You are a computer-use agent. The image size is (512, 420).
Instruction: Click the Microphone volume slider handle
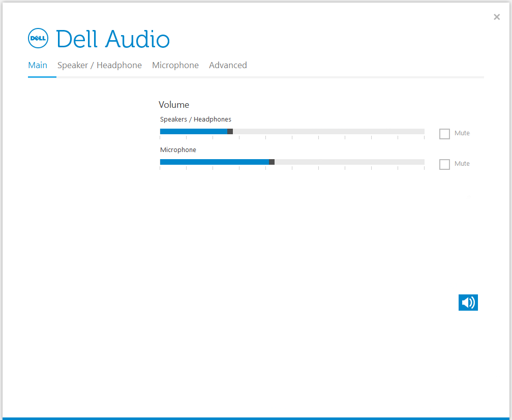[x=272, y=162]
